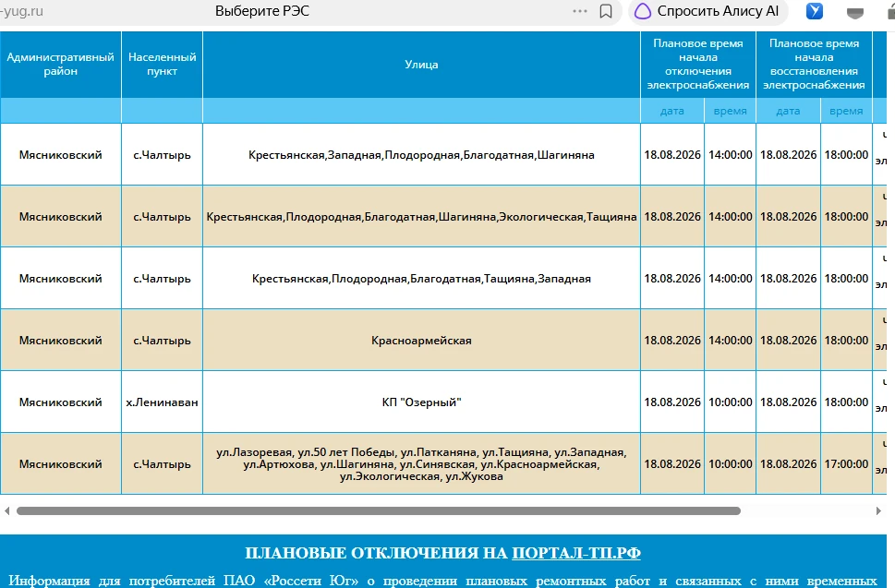895x588 pixels.
Task: Click Мясниковский in the Красноармейская row
Action: pyautogui.click(x=61, y=341)
